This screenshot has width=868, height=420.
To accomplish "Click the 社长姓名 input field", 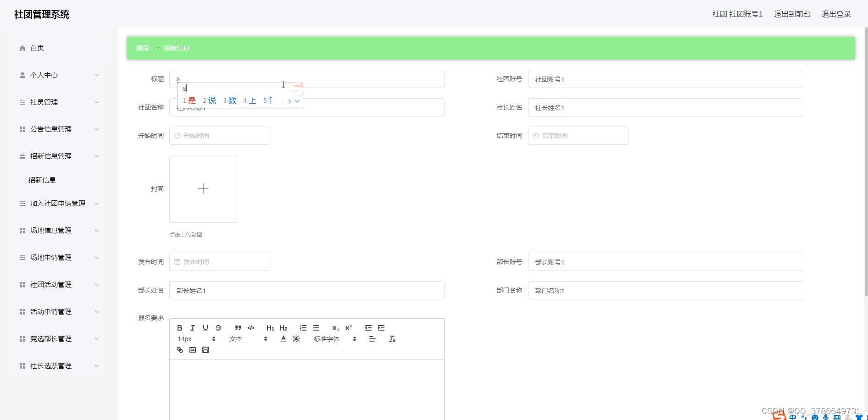I will [x=665, y=107].
